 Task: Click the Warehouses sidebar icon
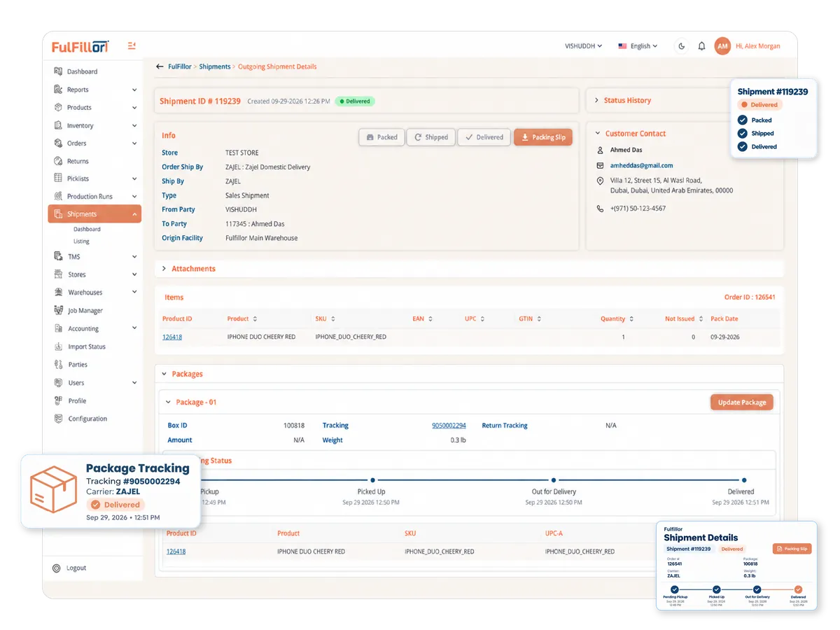(58, 292)
